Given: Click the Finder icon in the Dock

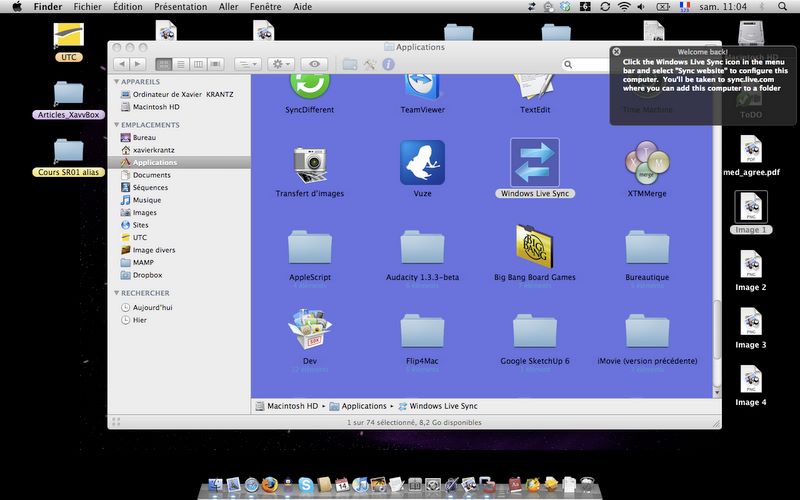Looking at the screenshot, I should point(216,485).
